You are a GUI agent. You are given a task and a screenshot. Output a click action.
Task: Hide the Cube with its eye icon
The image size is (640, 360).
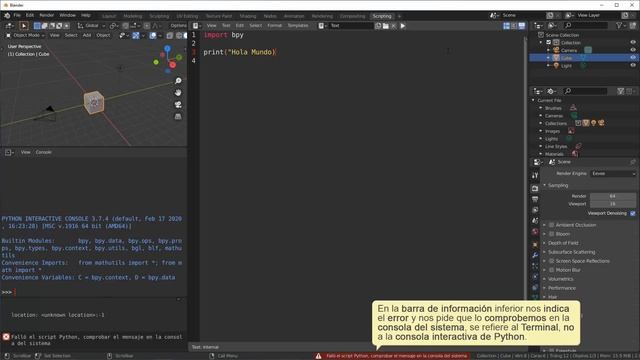click(x=633, y=58)
